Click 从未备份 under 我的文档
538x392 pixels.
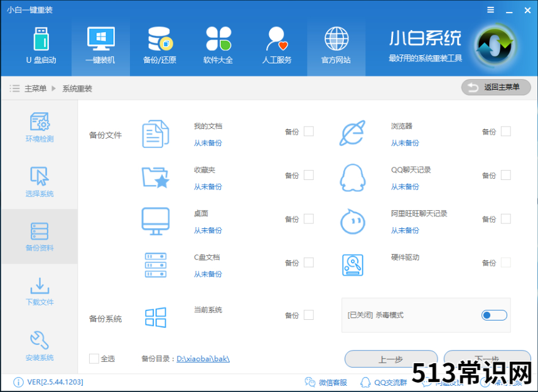208,143
